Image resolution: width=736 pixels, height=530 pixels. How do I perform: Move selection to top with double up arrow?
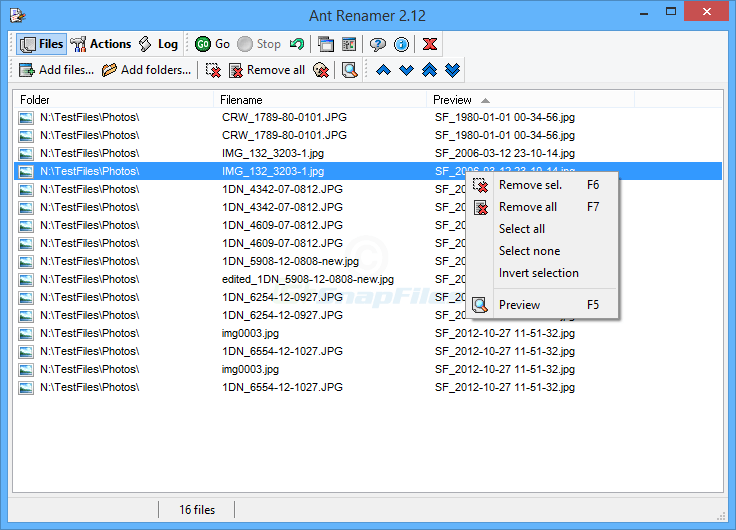tap(429, 70)
